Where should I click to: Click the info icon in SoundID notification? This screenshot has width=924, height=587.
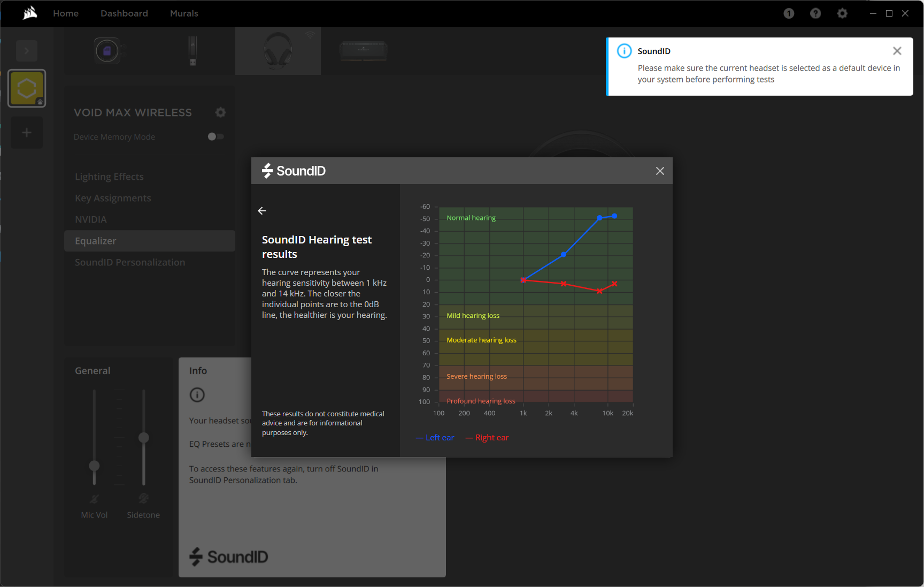[x=624, y=51]
